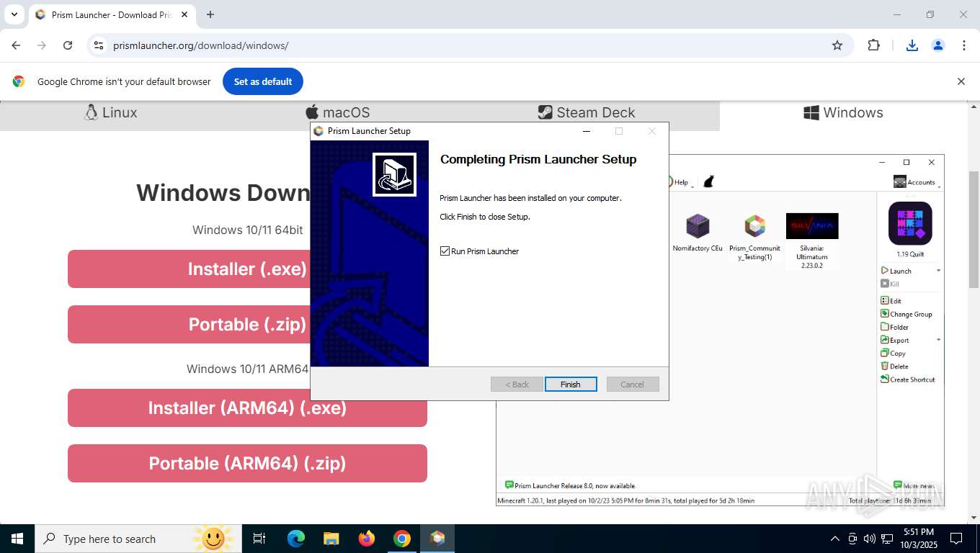Open the notification center icon
The height and width of the screenshot is (553, 980).
pyautogui.click(x=956, y=539)
